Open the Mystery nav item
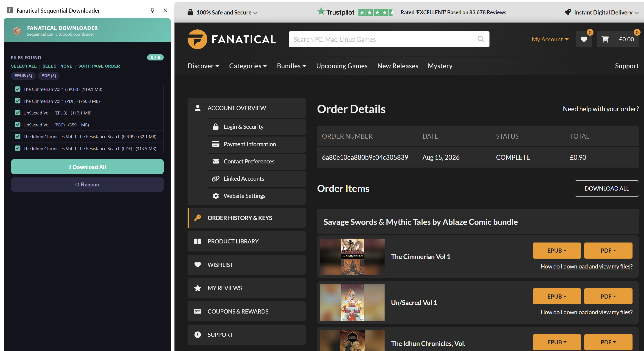Viewport: 644px width, 351px height. (440, 66)
